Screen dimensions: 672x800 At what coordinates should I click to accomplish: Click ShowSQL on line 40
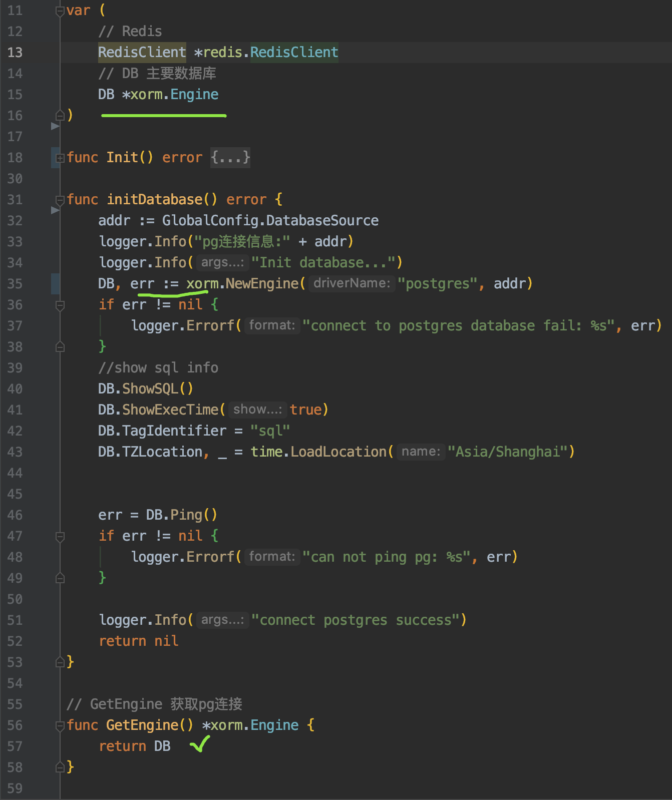pyautogui.click(x=150, y=389)
